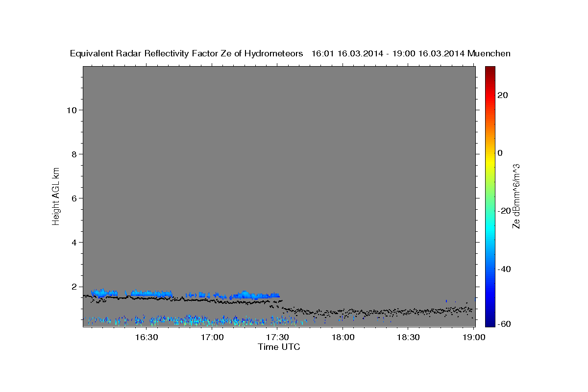Screen dimensions: 588x392
Task: Click the colorbar tick label 0
Action: click(500, 153)
